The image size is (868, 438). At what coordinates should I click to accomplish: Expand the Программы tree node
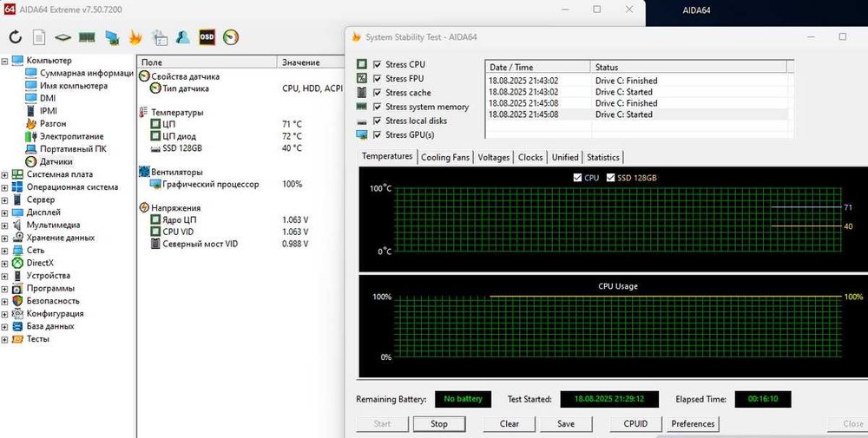point(4,289)
